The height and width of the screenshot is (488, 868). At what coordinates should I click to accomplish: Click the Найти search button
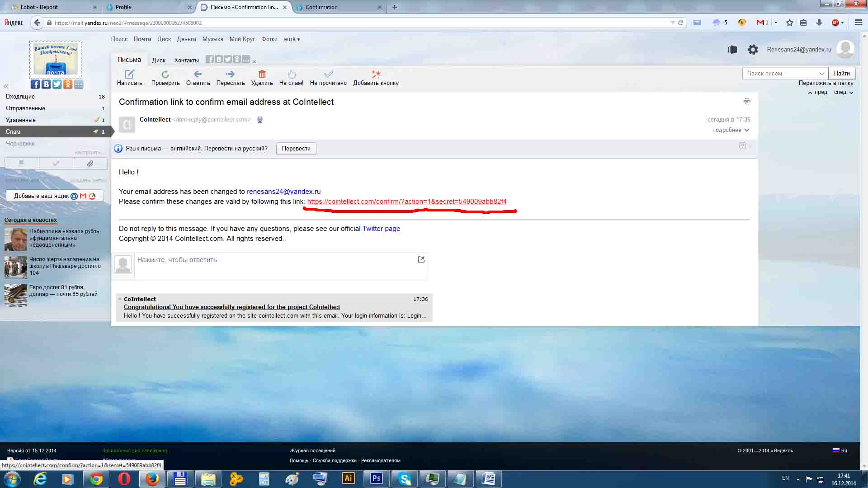pos(841,74)
